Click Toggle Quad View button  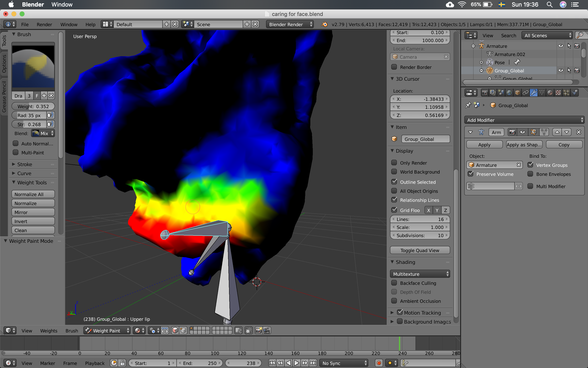[x=420, y=250]
